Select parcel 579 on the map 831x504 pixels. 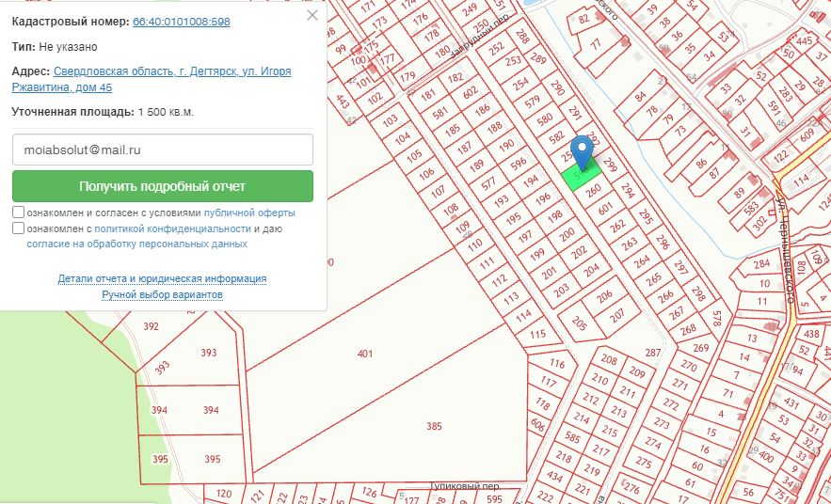pos(533,102)
